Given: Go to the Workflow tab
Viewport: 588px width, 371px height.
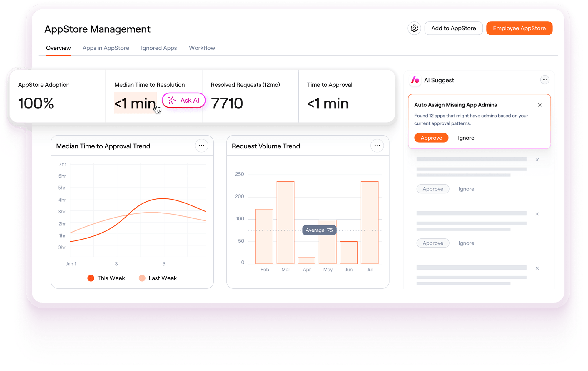Looking at the screenshot, I should tap(202, 48).
